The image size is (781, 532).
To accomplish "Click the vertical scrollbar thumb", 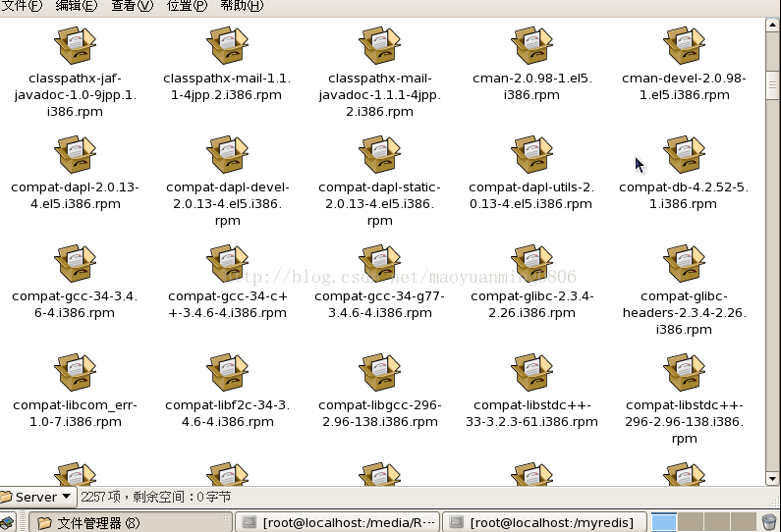I will click(772, 85).
